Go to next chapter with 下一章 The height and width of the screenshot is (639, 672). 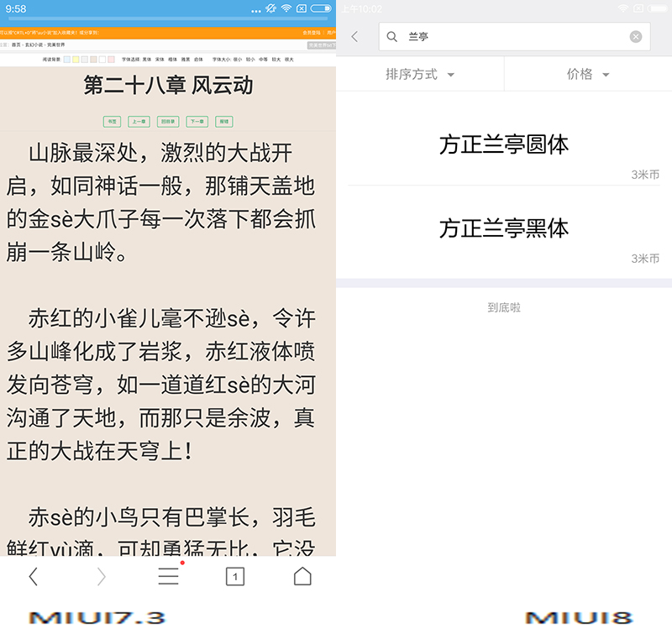pos(197,122)
